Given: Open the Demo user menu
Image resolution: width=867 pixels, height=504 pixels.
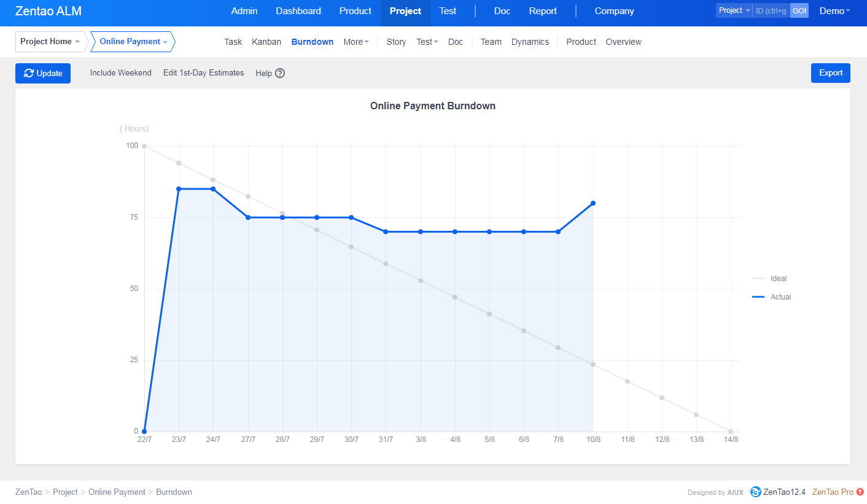Looking at the screenshot, I should (x=834, y=11).
